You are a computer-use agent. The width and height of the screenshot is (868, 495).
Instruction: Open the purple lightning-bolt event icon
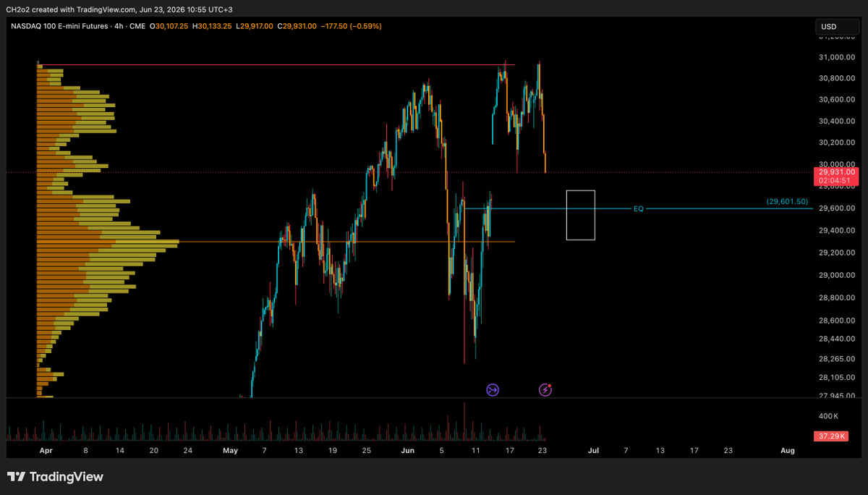pyautogui.click(x=546, y=390)
